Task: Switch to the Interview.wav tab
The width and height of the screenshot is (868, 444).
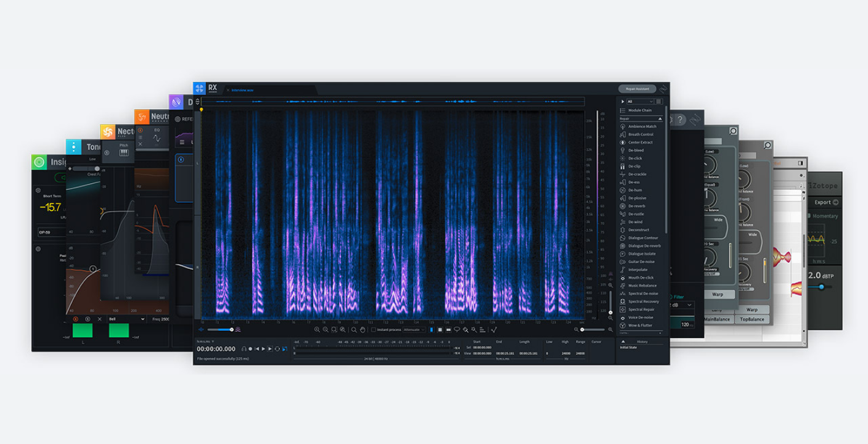Action: (242, 90)
